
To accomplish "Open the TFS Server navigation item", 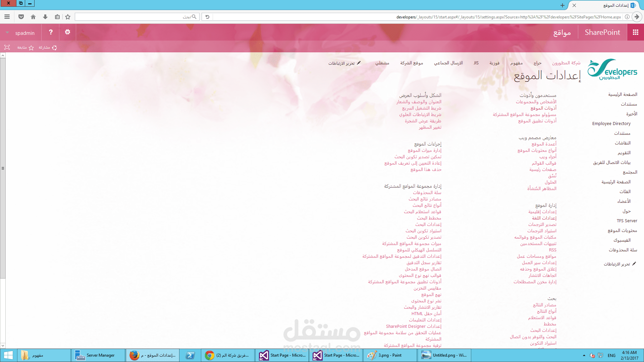I will click(x=627, y=221).
